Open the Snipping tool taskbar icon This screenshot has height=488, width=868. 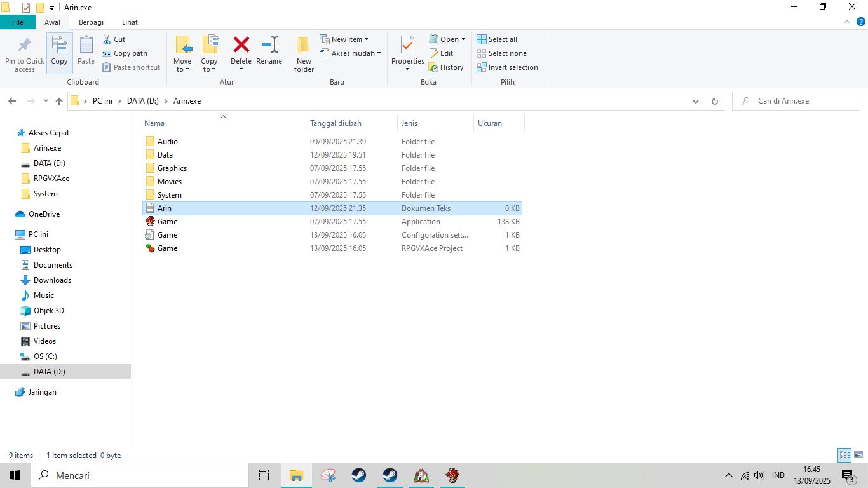pos(328,475)
